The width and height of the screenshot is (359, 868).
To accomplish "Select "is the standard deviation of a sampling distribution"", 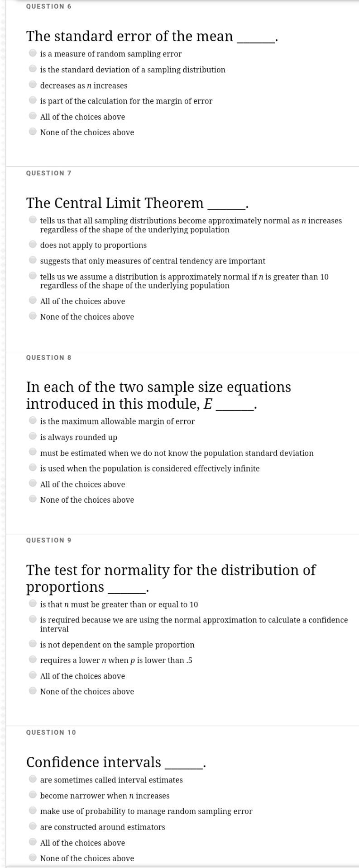I will (33, 68).
